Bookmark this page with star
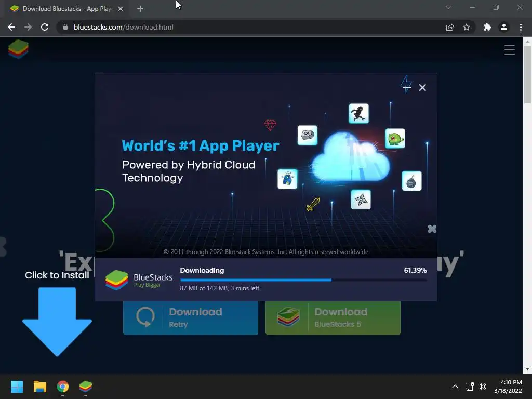Image resolution: width=532 pixels, height=399 pixels. [467, 27]
